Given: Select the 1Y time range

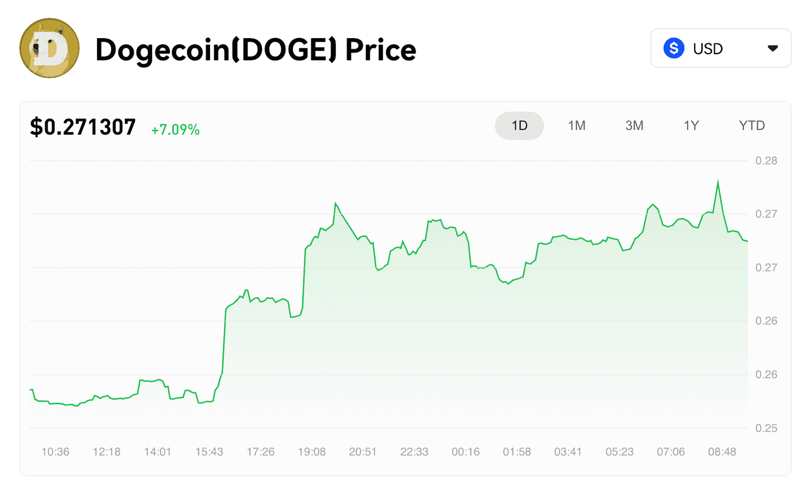Looking at the screenshot, I should [691, 125].
